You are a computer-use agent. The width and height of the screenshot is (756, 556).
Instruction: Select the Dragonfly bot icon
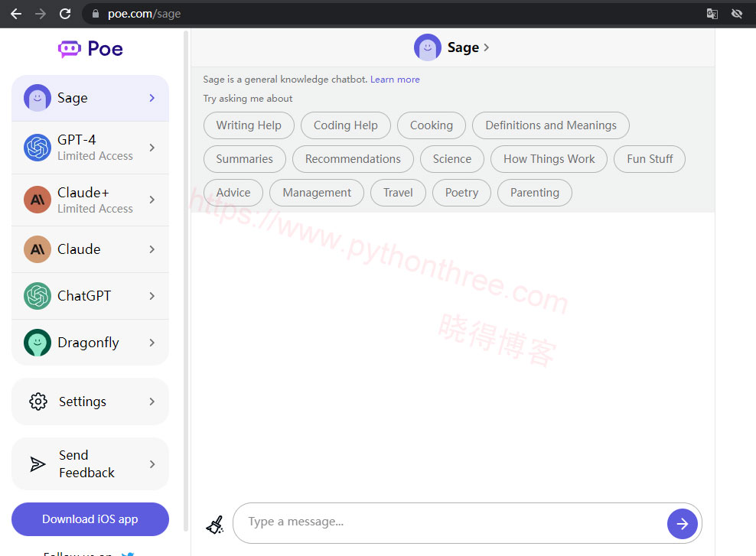[x=37, y=343]
